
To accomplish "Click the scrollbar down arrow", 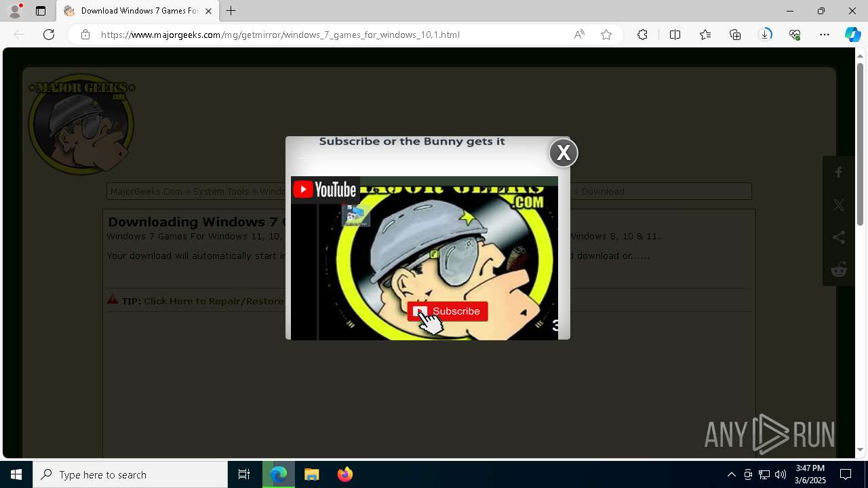I will click(x=860, y=449).
